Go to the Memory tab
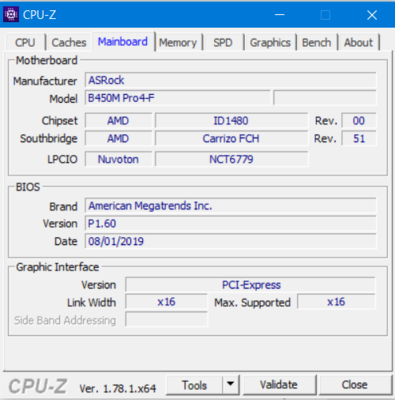Image resolution: width=395 pixels, height=400 pixels. coord(178,42)
